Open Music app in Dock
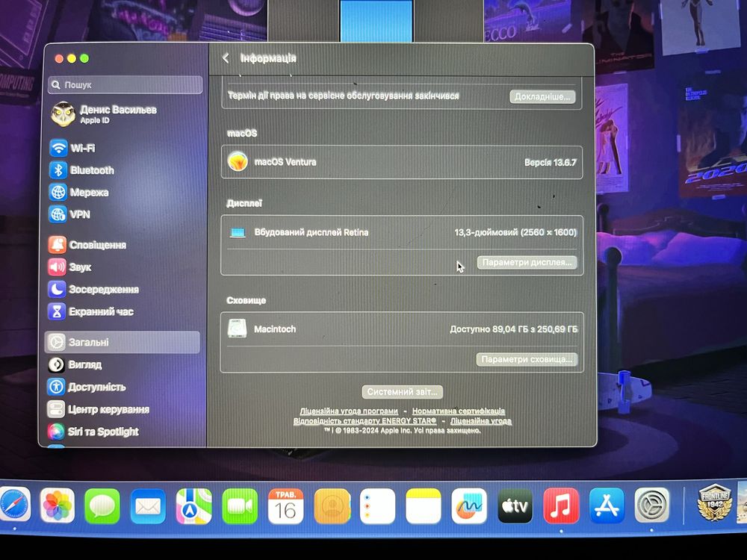Image resolution: width=747 pixels, height=560 pixels. tap(561, 505)
